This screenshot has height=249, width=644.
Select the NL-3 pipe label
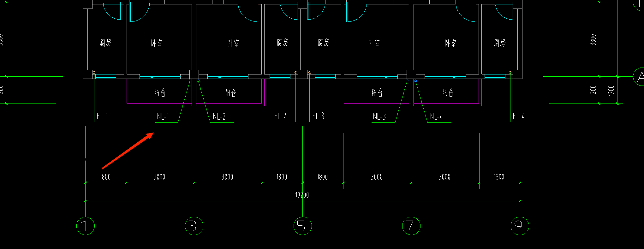click(x=379, y=117)
